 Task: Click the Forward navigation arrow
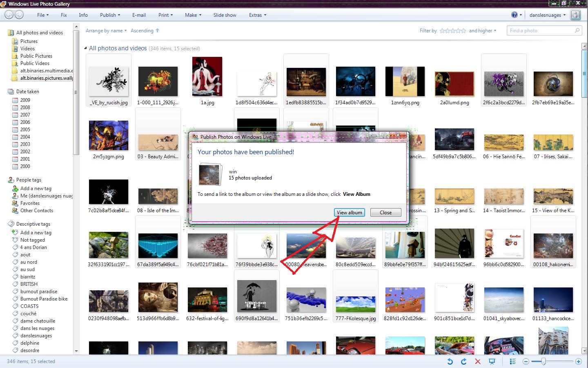coord(19,15)
